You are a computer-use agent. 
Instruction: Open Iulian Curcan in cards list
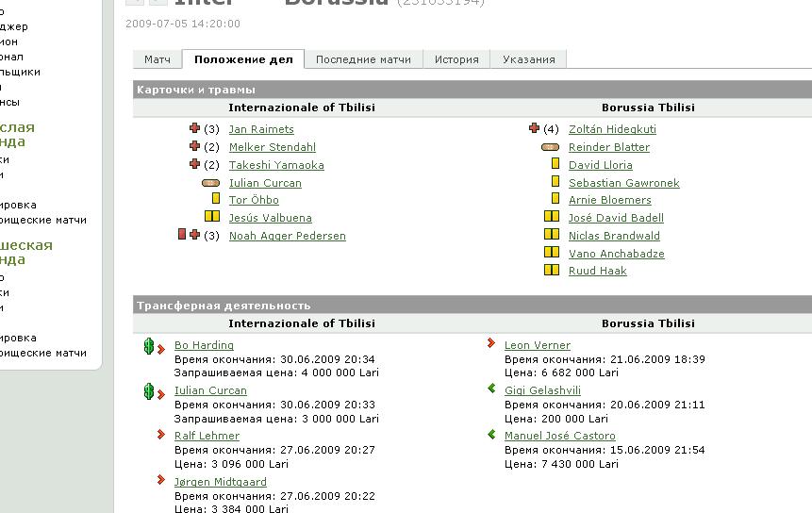coord(265,183)
